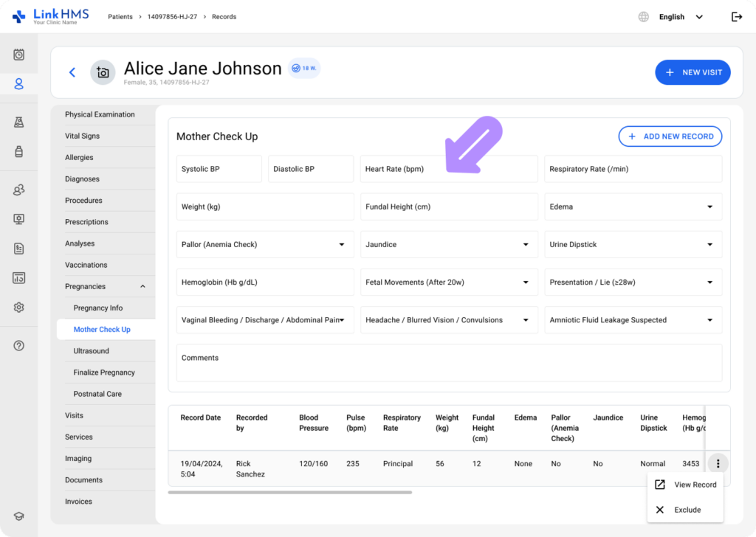Screen dimensions: 756x537
Task: Open Ultrasound in the side menu
Action: pyautogui.click(x=92, y=351)
